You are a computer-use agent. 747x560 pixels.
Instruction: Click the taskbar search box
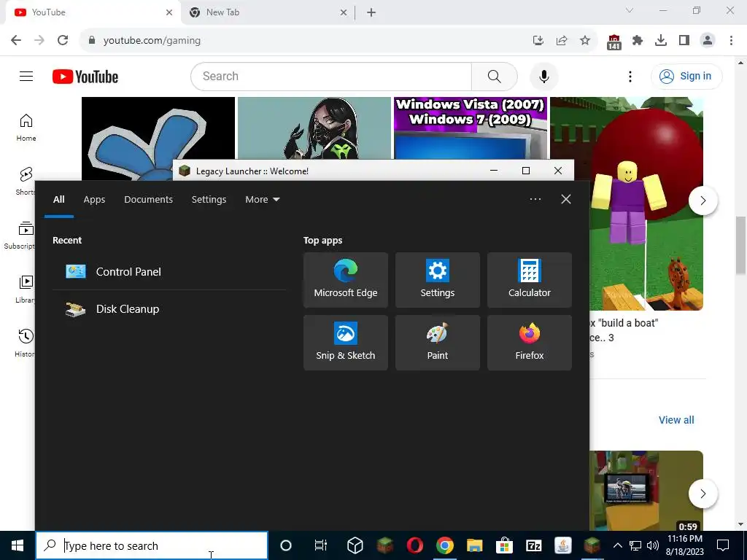[x=152, y=545]
